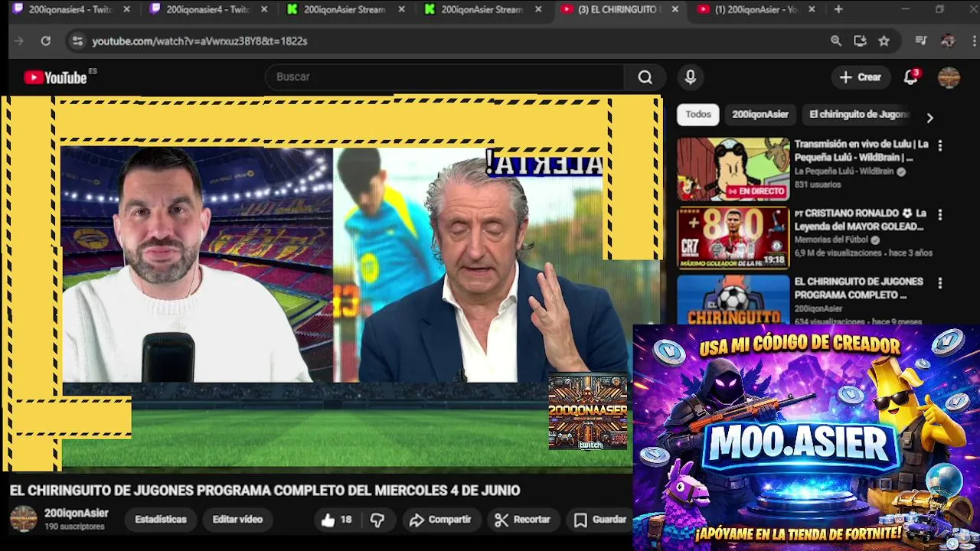This screenshot has height=551, width=980.
Task: Click the Crear button
Action: coord(861,77)
